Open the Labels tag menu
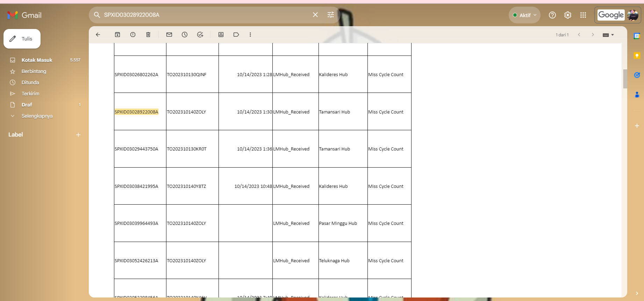644x301 pixels. click(236, 35)
